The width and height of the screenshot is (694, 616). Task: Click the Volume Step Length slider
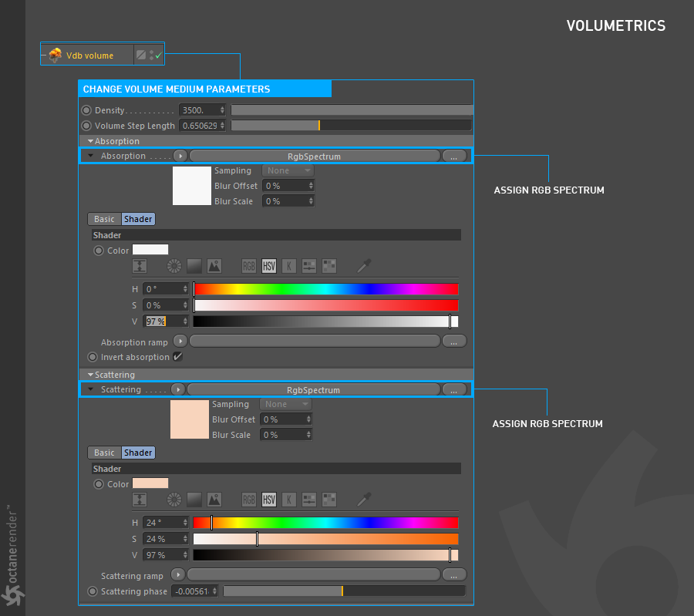[x=352, y=126]
